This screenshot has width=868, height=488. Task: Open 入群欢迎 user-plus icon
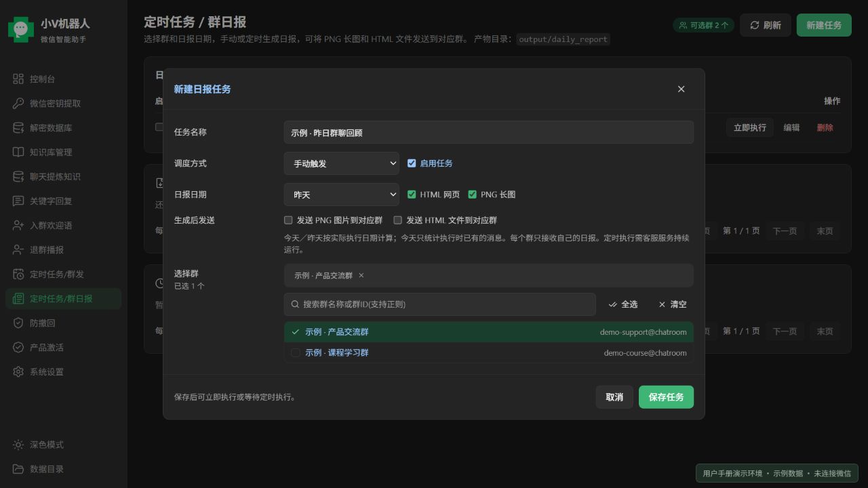pos(18,226)
